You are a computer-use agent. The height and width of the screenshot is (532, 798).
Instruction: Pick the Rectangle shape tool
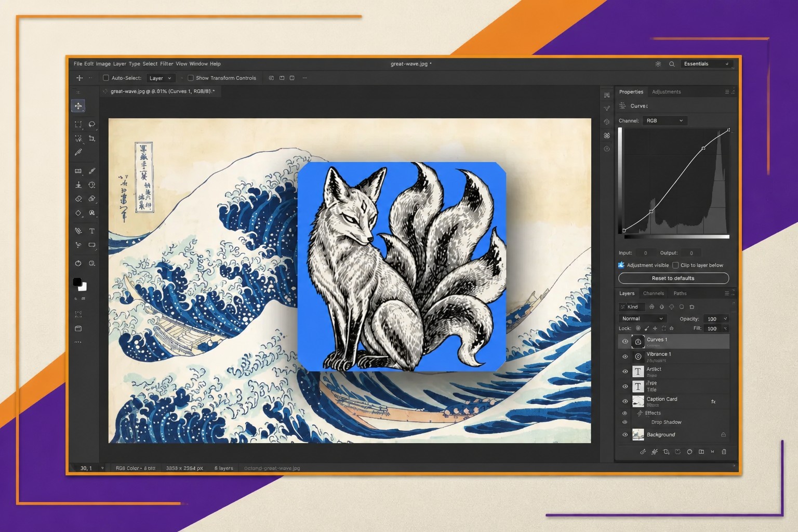click(92, 245)
